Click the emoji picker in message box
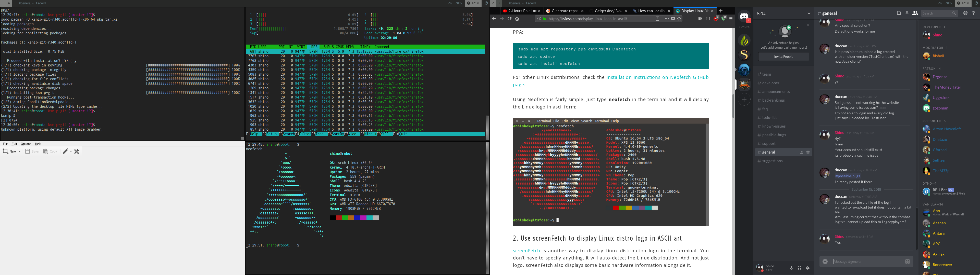The height and width of the screenshot is (275, 980). click(907, 261)
